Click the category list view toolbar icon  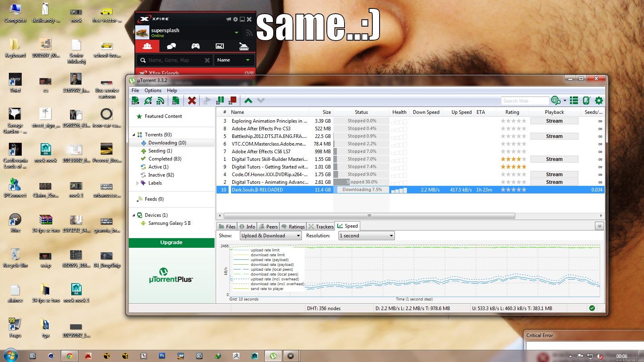[x=574, y=101]
